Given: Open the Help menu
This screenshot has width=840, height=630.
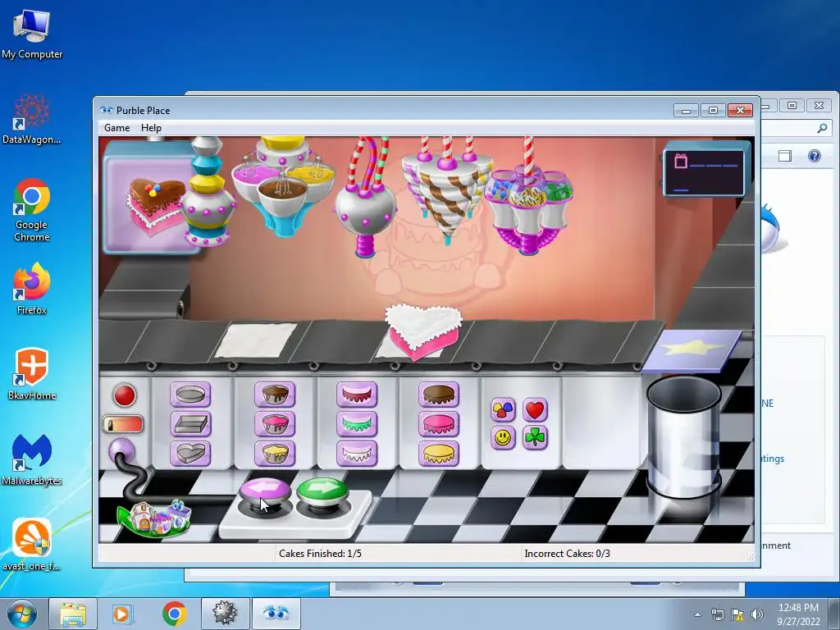Looking at the screenshot, I should 151,128.
